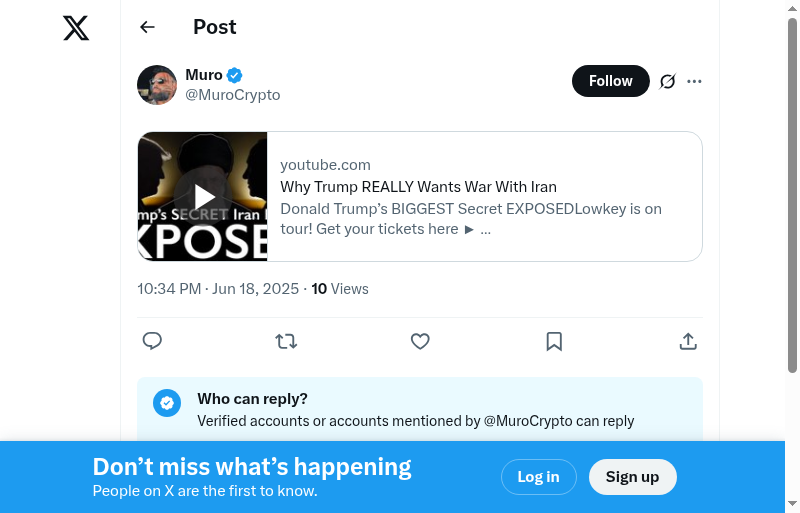Image resolution: width=800 pixels, height=513 pixels.
Task: Open Muro's profile avatar
Action: (x=157, y=85)
